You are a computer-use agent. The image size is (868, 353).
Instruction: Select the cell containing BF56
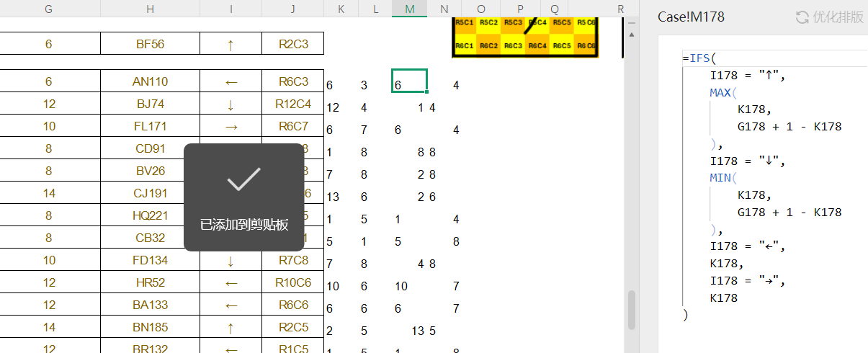pyautogui.click(x=150, y=44)
